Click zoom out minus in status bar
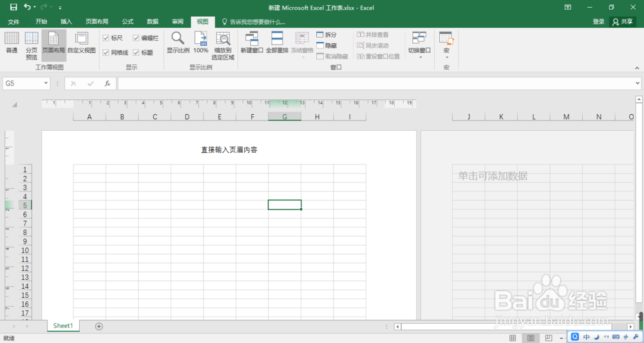 pyautogui.click(x=562, y=338)
